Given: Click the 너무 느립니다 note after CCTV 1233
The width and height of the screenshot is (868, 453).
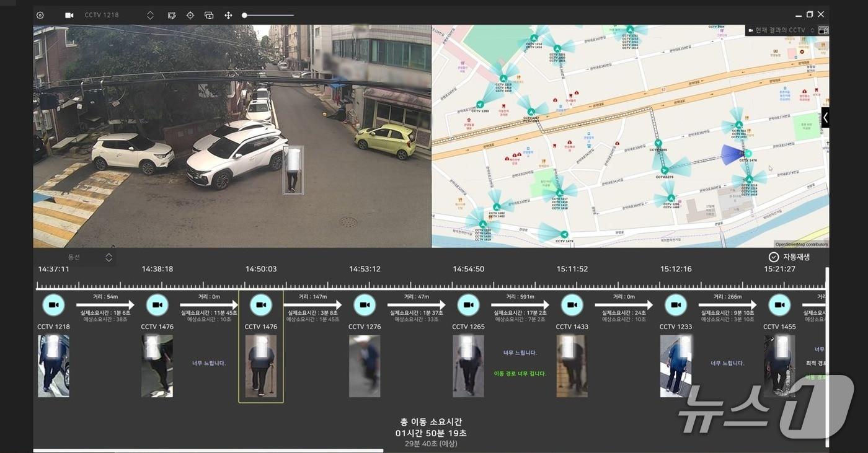Looking at the screenshot, I should (727, 363).
